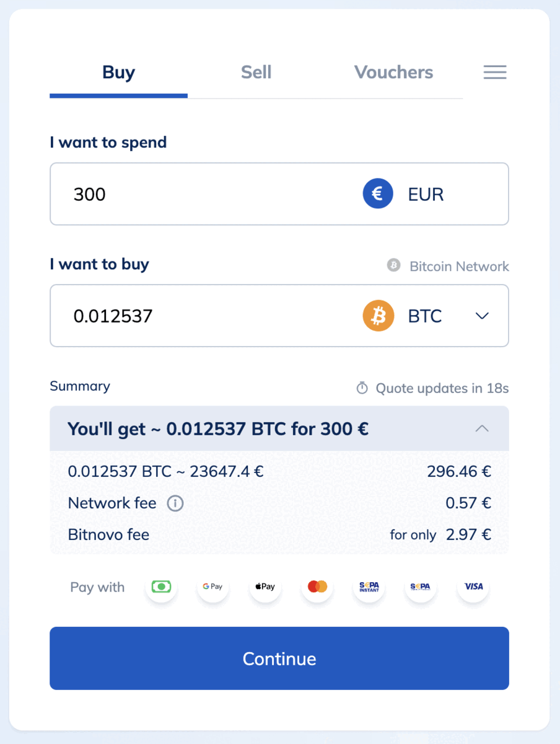
Task: Collapse the summary details chevron
Action: point(482,428)
